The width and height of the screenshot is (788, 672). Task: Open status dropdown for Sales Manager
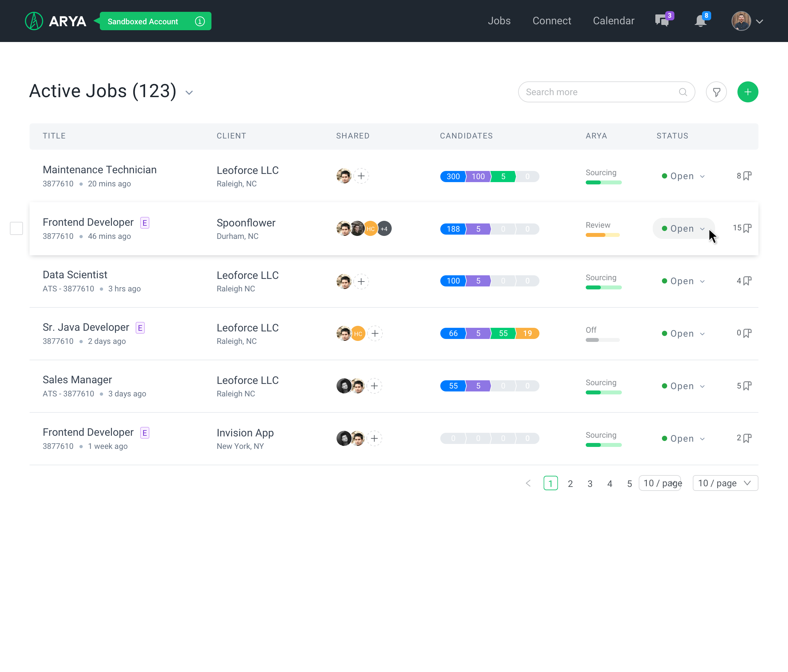coord(683,386)
